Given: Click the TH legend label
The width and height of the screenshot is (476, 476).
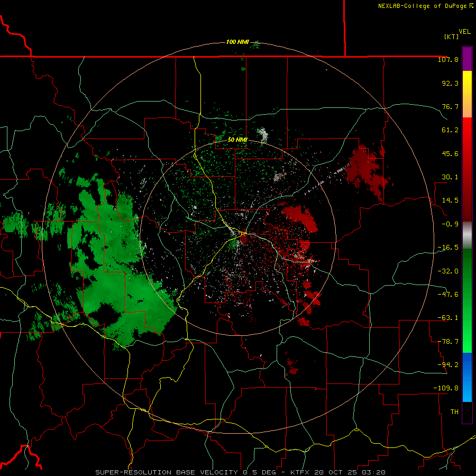Looking at the screenshot, I should click(454, 411).
